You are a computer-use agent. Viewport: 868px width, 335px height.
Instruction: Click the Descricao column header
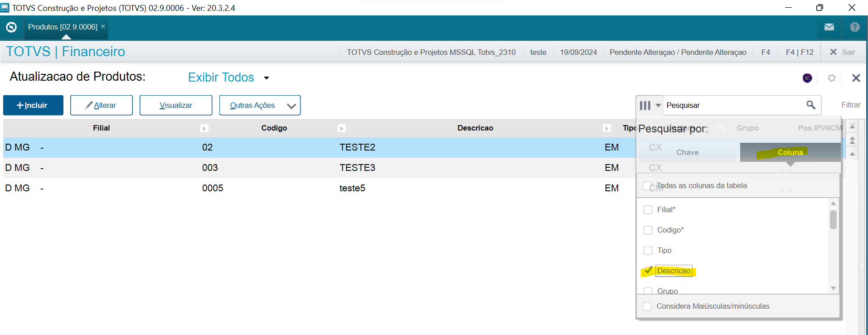click(475, 128)
